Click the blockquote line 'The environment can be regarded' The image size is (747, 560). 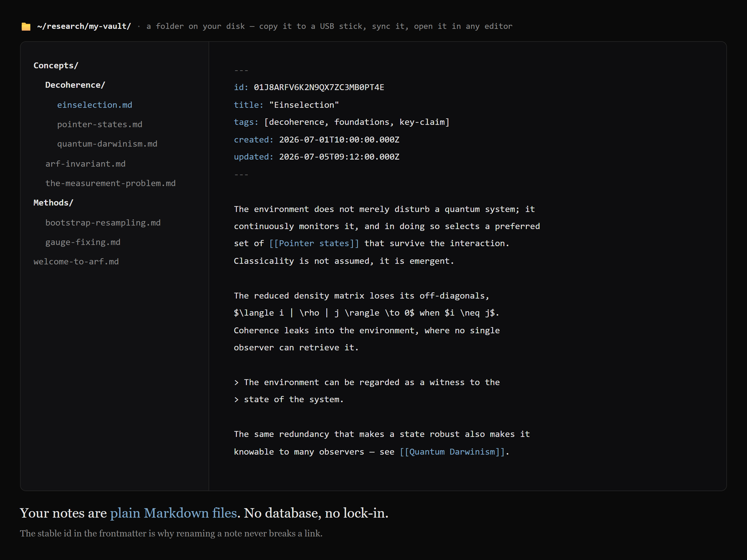click(367, 382)
